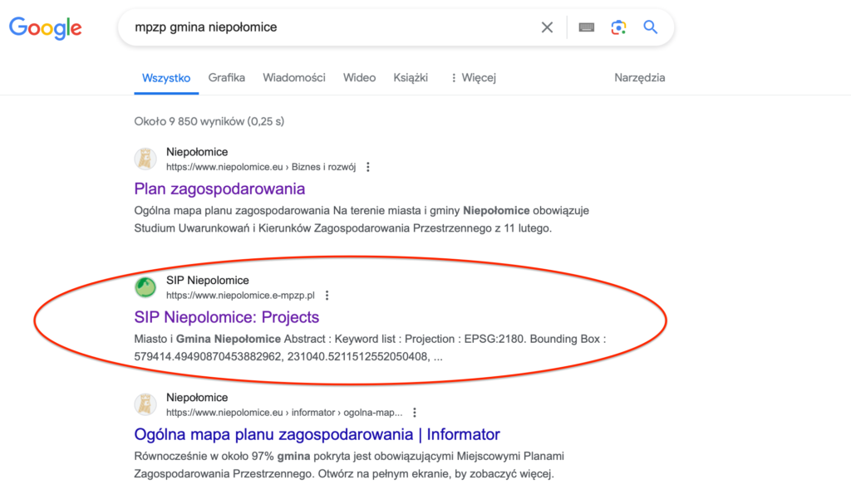Click the snippet starting 'Ogólna mapa planu zagospodarowania Na terenie'
The width and height of the screenshot is (851, 504).
click(x=362, y=219)
